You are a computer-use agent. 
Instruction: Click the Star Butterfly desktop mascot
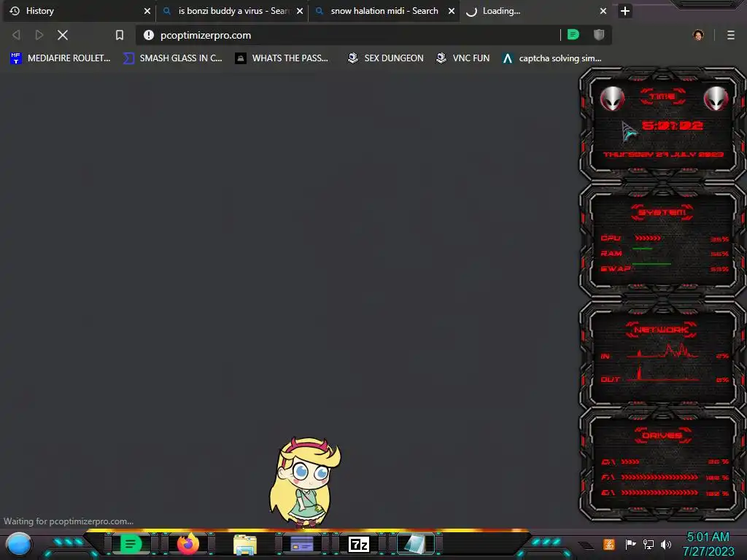pos(305,482)
